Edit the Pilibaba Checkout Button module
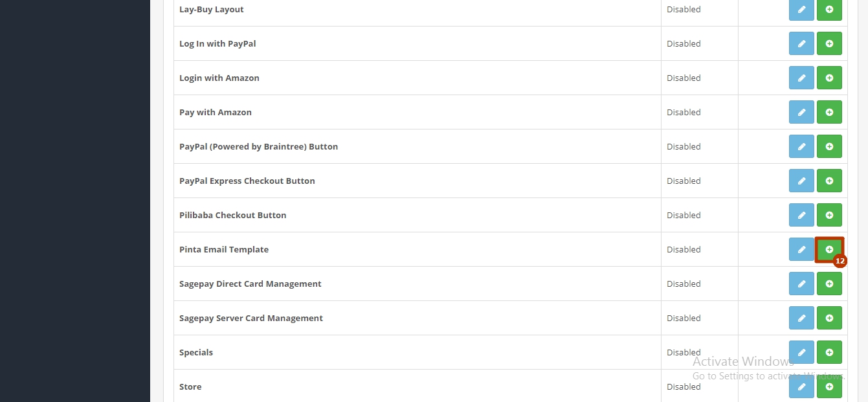868x402 pixels. pos(801,215)
